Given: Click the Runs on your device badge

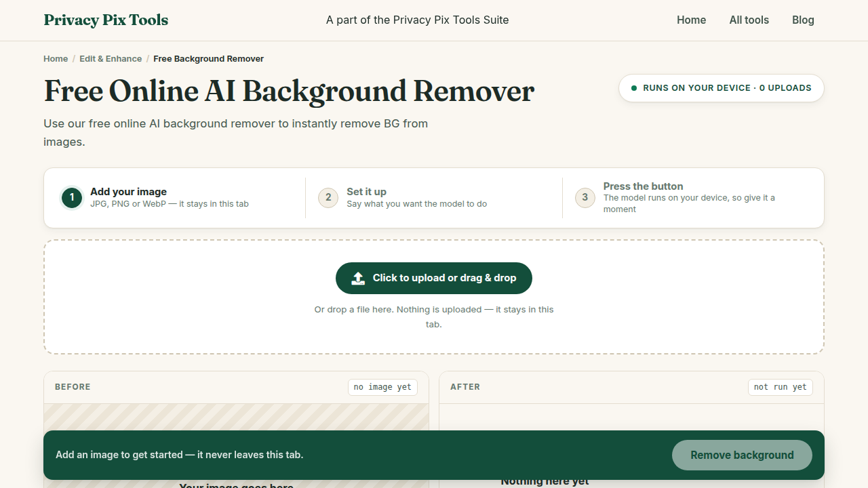Looking at the screenshot, I should (721, 88).
